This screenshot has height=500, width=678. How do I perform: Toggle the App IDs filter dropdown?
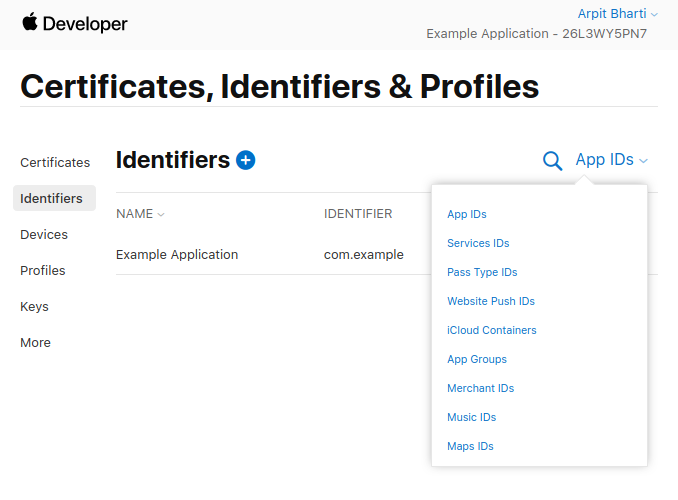coord(611,160)
